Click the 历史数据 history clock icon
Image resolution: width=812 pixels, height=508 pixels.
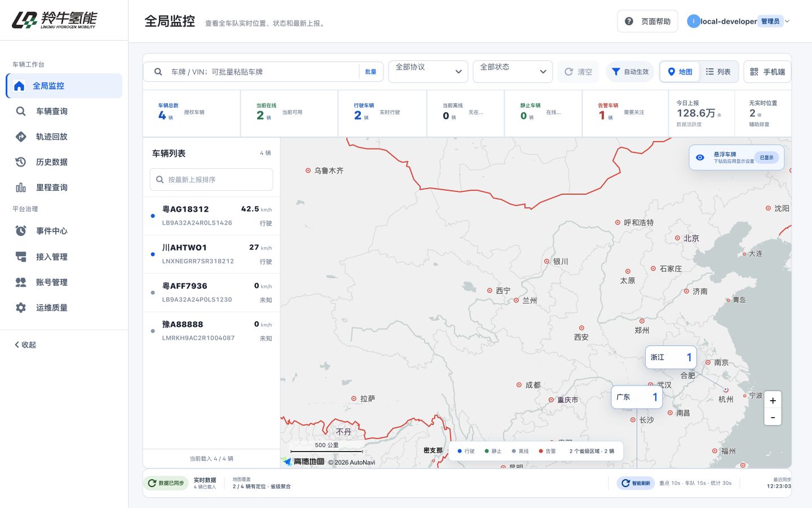pyautogui.click(x=21, y=162)
